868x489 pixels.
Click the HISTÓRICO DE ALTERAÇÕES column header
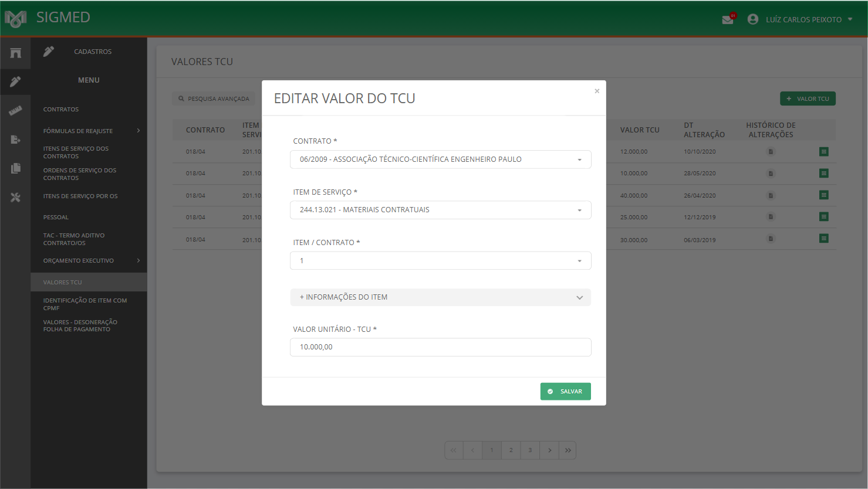click(x=771, y=130)
